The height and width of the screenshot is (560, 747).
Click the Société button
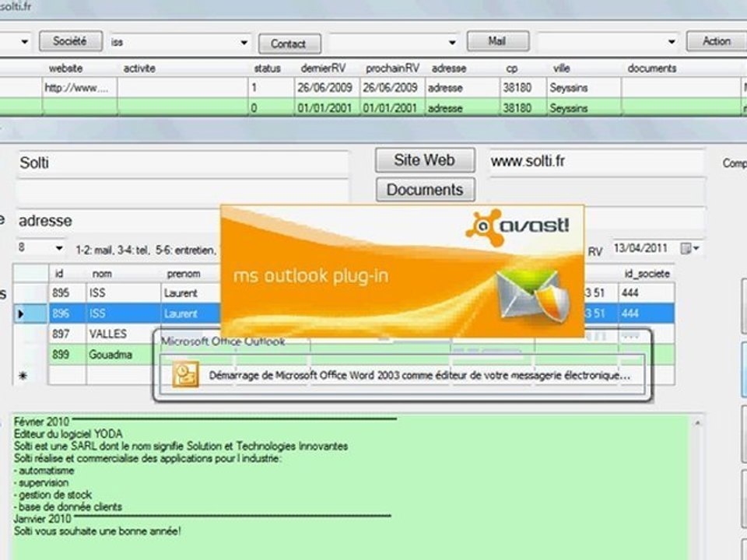coord(71,41)
